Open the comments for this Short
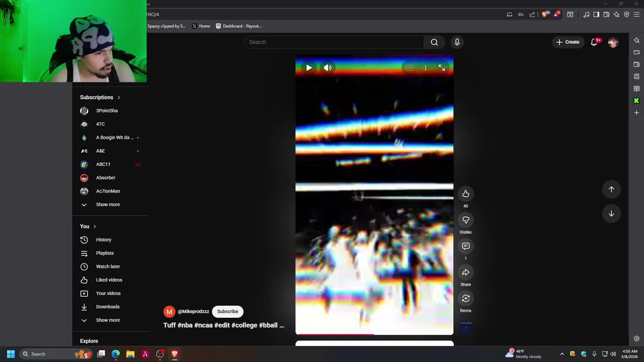 tap(466, 246)
